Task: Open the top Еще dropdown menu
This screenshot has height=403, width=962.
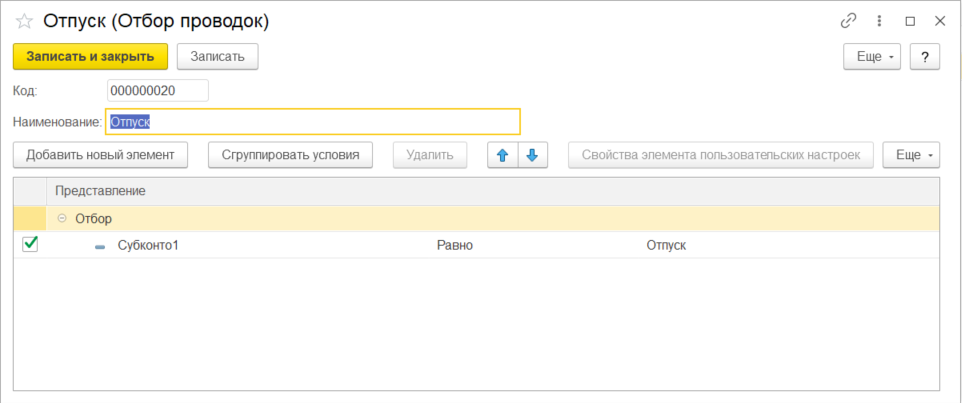Action: (872, 57)
